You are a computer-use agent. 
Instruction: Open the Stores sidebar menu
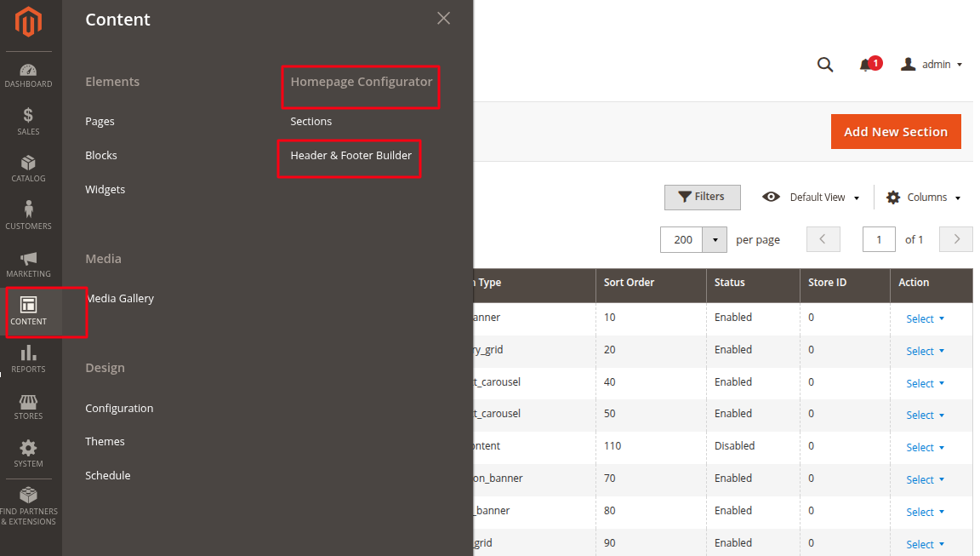28,406
